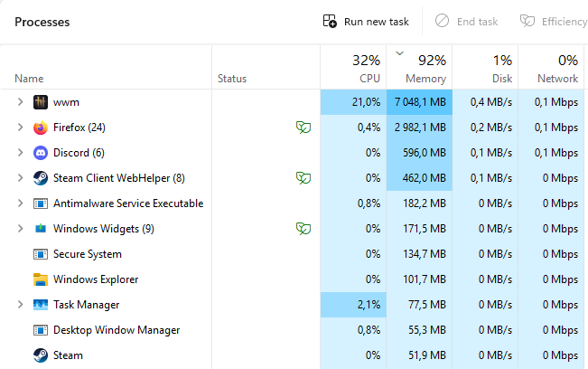588x369 pixels.
Task: Click the Antimalware Service Executable icon
Action: coord(41,203)
